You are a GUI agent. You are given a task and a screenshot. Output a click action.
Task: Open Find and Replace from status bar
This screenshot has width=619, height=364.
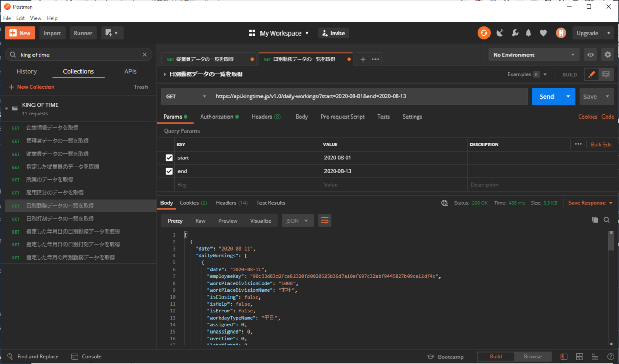(33, 357)
